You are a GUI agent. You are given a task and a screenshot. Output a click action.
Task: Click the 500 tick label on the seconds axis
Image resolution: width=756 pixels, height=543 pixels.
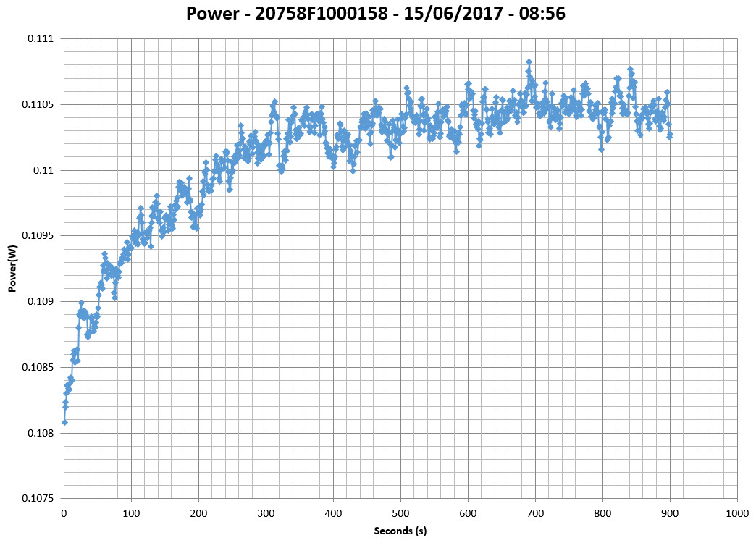tap(400, 512)
